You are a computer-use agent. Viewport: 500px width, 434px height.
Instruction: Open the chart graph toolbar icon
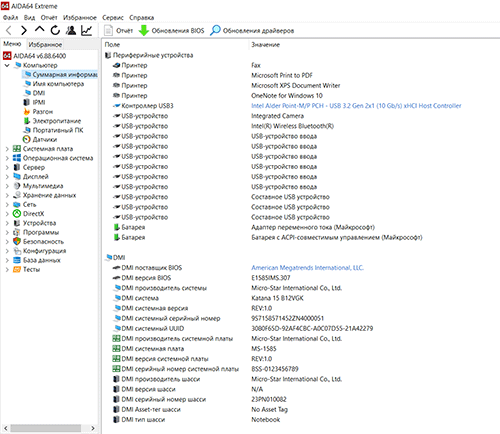point(87,30)
